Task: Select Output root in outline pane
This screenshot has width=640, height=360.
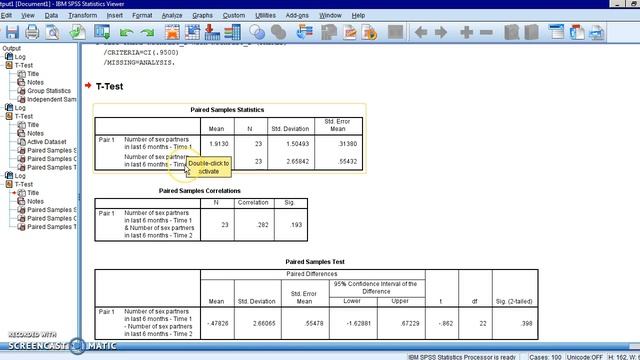Action: [11, 48]
